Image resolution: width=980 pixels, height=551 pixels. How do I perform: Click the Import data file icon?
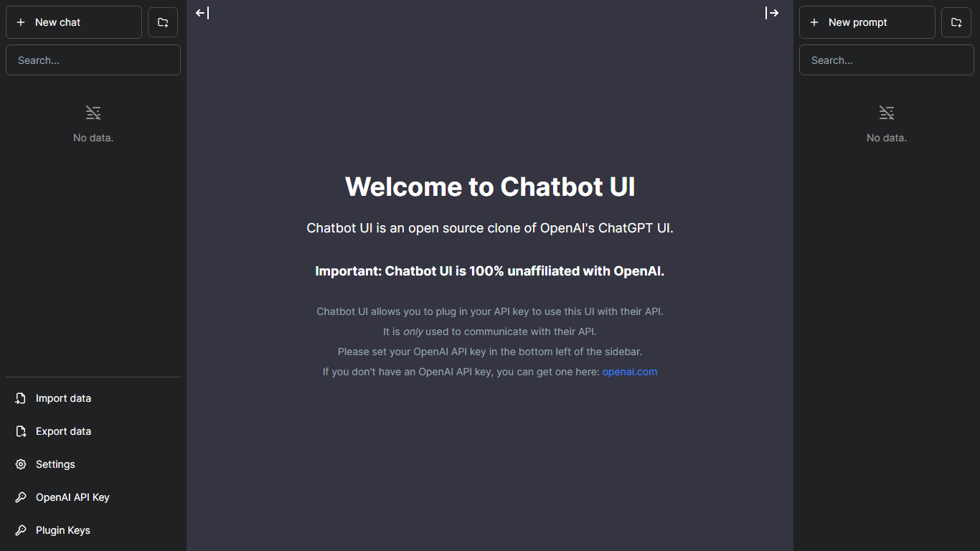coord(21,398)
